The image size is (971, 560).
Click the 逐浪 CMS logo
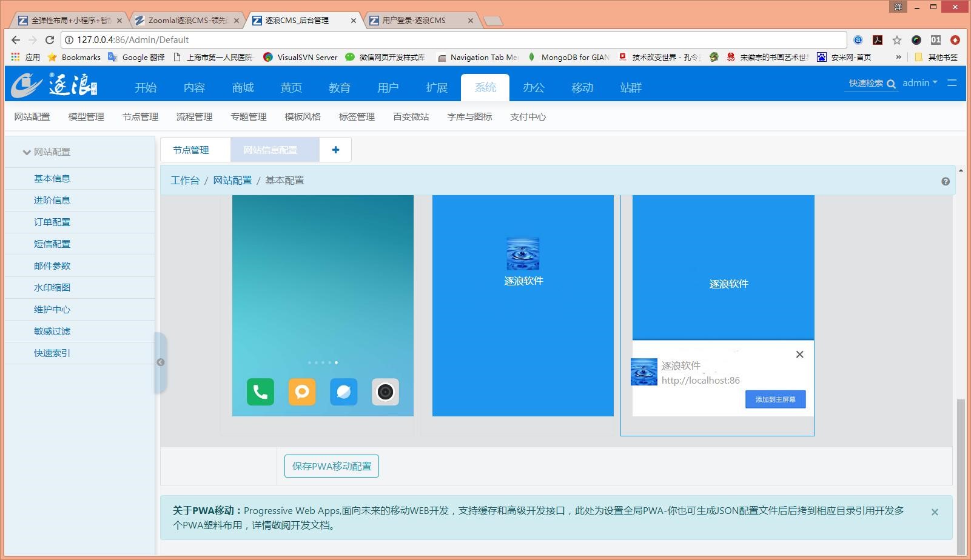[x=52, y=84]
